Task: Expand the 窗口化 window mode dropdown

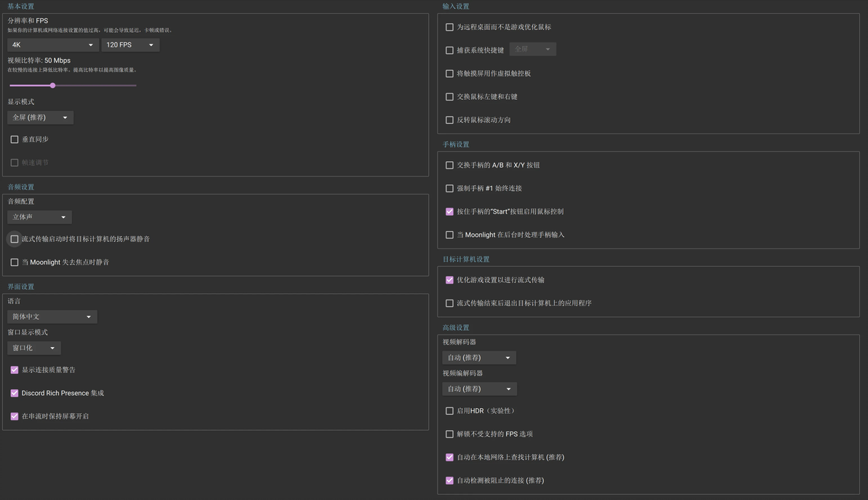Action: point(33,348)
